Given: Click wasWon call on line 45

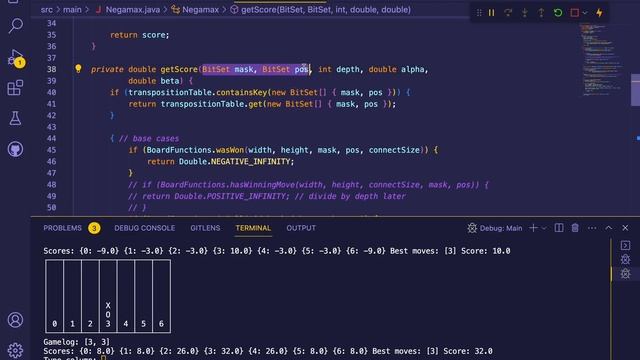Looking at the screenshot, I should pyautogui.click(x=229, y=150).
